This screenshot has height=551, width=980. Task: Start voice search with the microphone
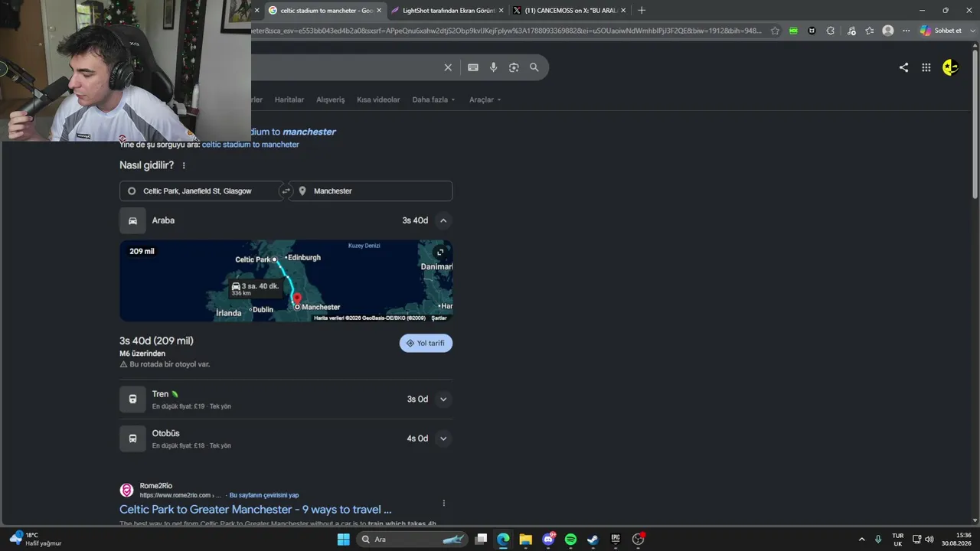(494, 67)
